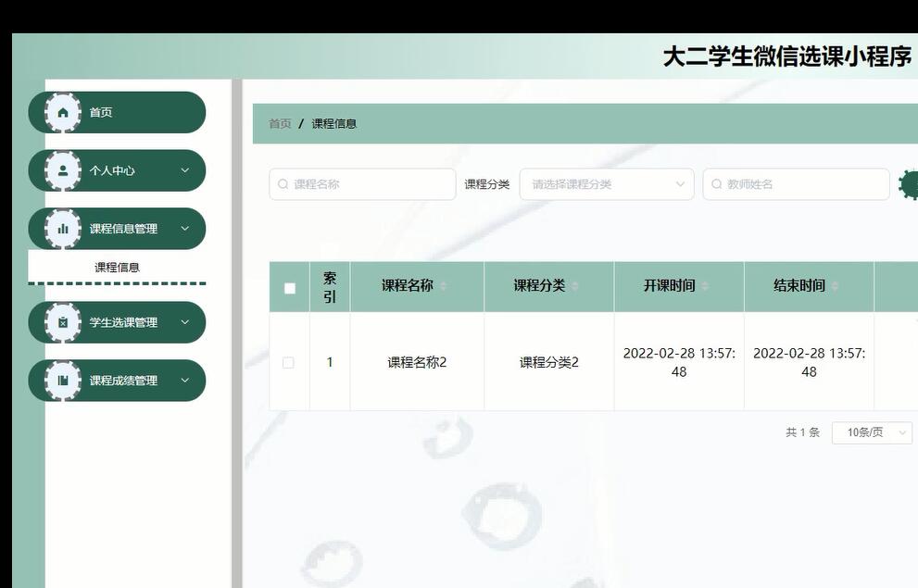
Task: Click the gear search icon at right edge
Action: point(911,183)
